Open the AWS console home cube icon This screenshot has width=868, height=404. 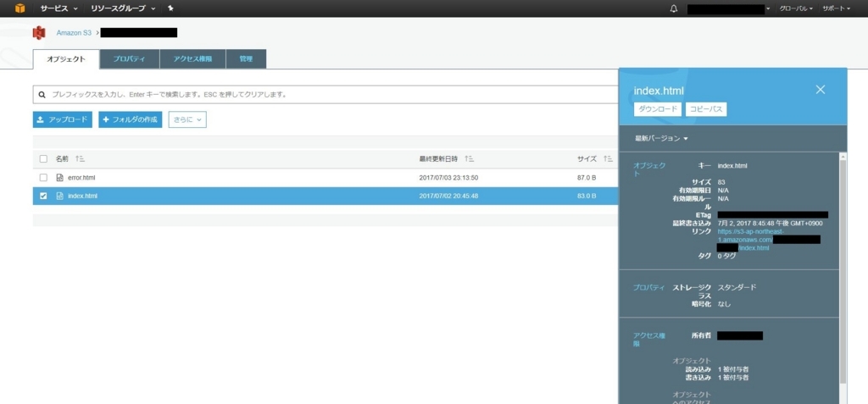point(20,8)
